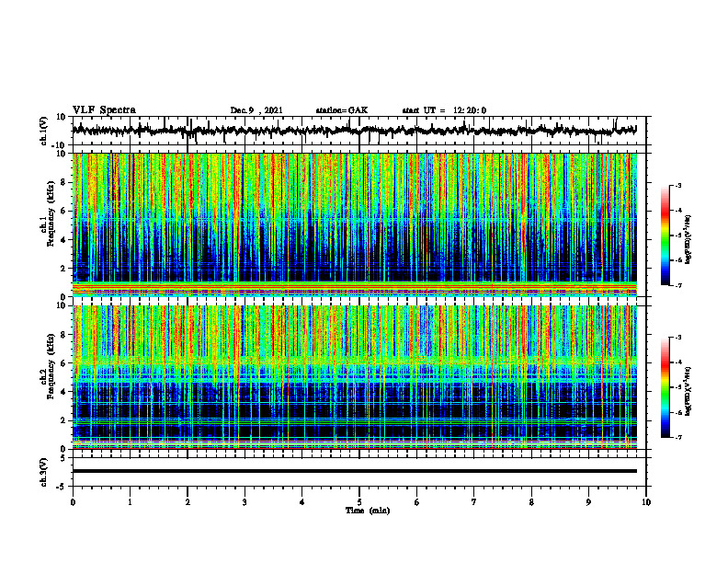Viewport: 728px width, 563px height.
Task: Click time-axis tick label "5"
Action: pyautogui.click(x=359, y=502)
